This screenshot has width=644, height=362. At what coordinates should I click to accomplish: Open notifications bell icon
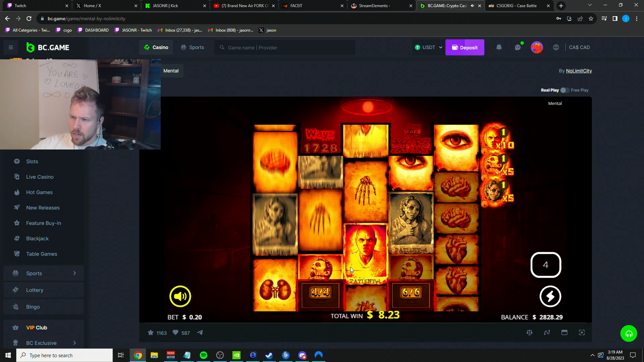499,47
